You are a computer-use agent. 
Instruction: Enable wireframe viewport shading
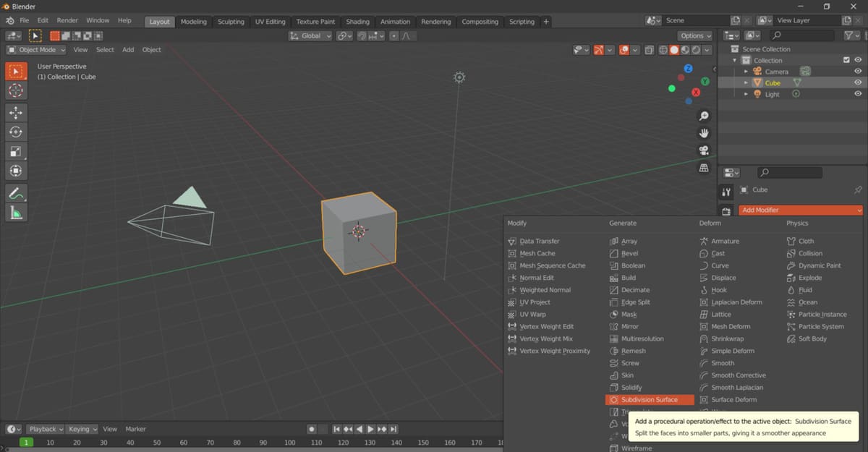tap(664, 50)
